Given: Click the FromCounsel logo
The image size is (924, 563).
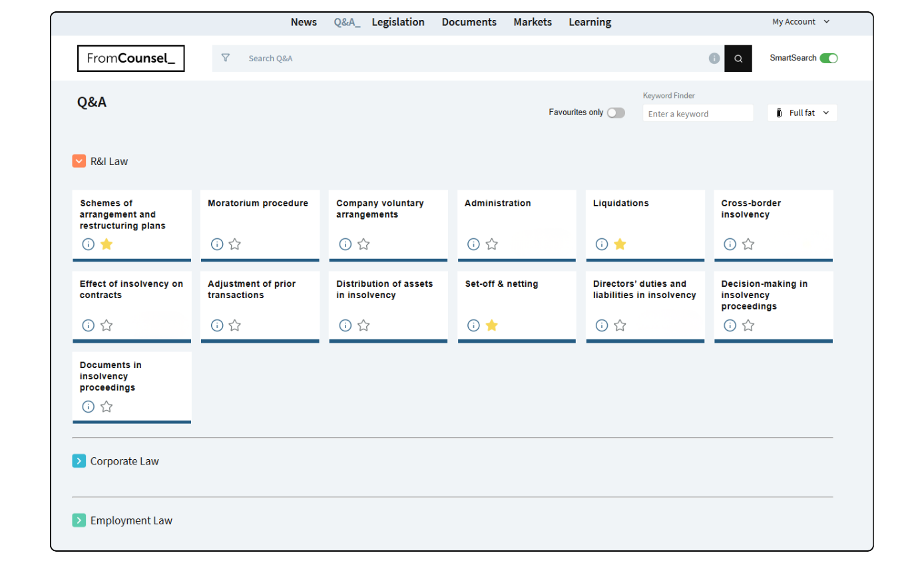Looking at the screenshot, I should (x=131, y=59).
